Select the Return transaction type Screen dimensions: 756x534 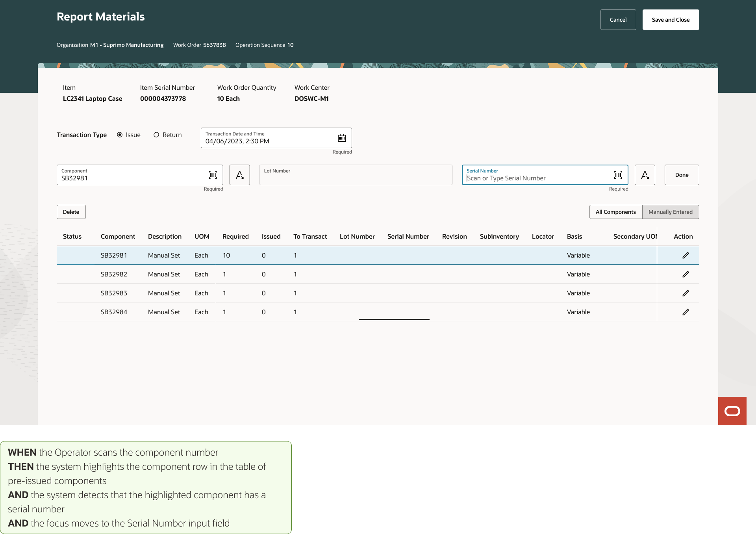[156, 135]
